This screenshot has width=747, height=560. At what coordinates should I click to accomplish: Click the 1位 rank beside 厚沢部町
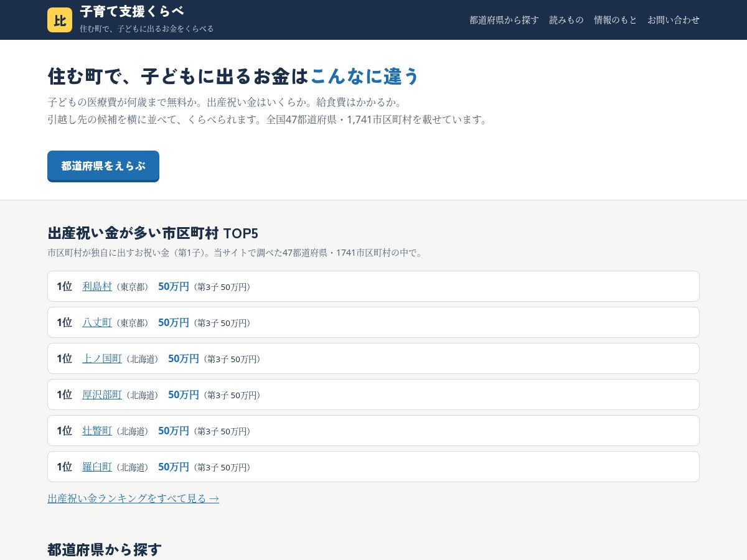coord(64,394)
